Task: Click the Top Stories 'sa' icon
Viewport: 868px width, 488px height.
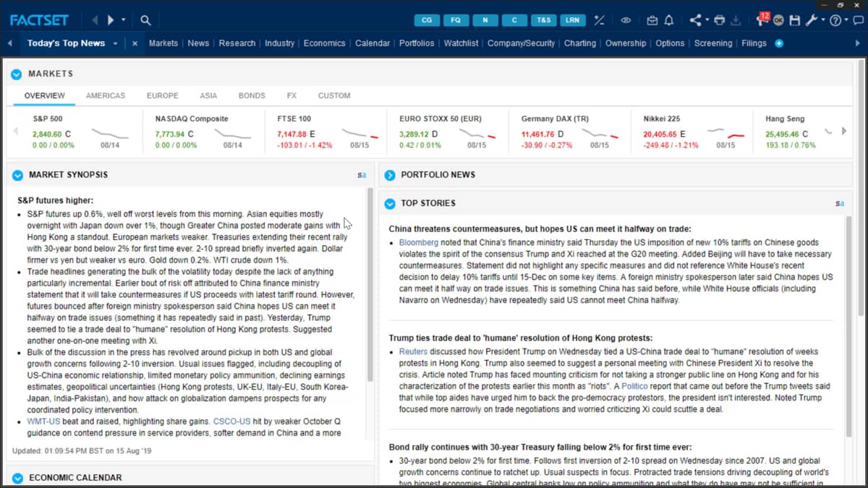Action: pos(840,203)
